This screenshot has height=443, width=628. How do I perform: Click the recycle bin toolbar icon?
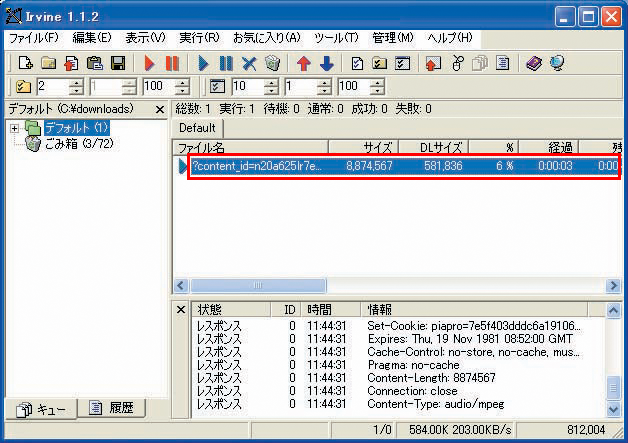tap(272, 63)
